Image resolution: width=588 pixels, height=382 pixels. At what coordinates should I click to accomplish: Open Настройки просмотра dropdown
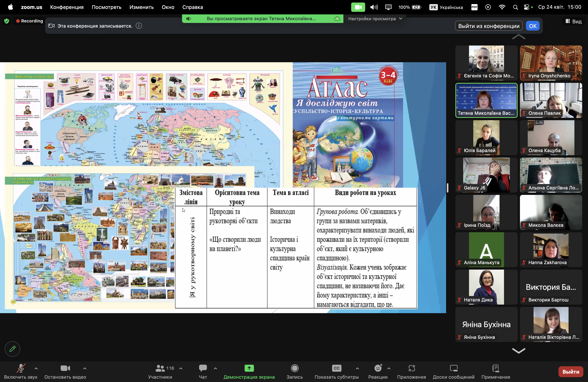point(375,18)
